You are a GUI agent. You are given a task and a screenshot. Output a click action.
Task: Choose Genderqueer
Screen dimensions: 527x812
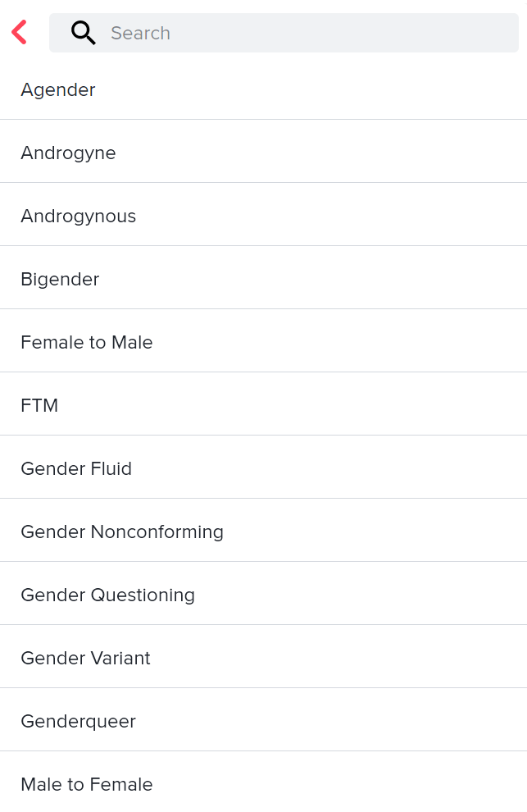click(x=79, y=722)
